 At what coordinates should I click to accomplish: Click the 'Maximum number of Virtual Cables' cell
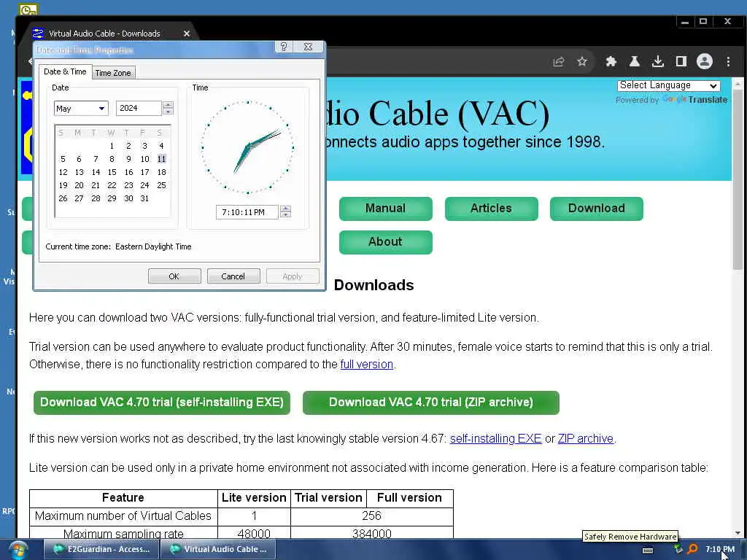point(123,516)
